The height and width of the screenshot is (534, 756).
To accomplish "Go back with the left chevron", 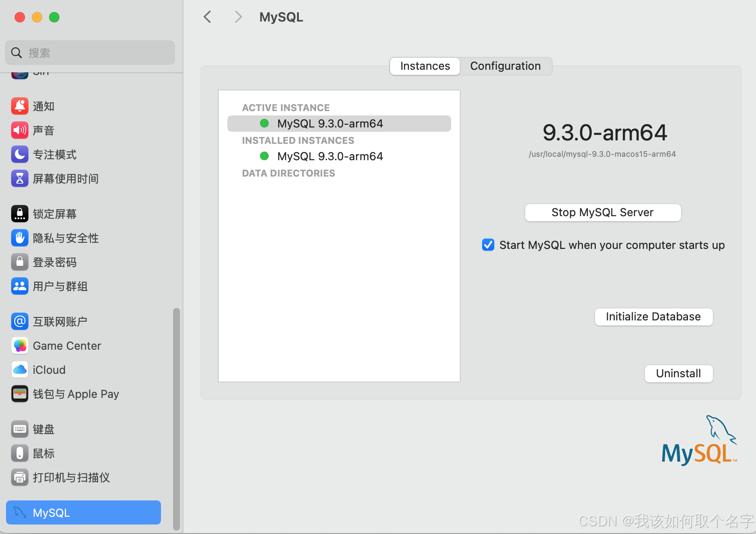I will tap(208, 17).
